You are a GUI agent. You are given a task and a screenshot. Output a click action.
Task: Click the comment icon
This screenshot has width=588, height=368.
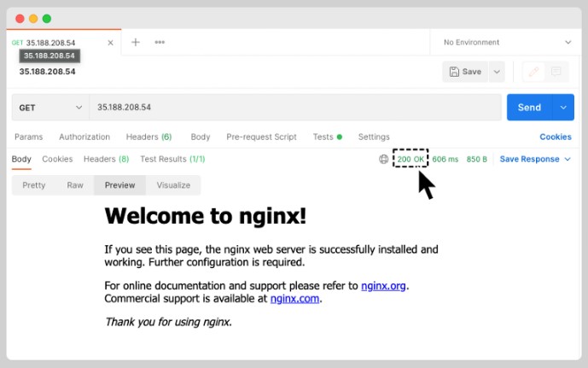coord(556,72)
